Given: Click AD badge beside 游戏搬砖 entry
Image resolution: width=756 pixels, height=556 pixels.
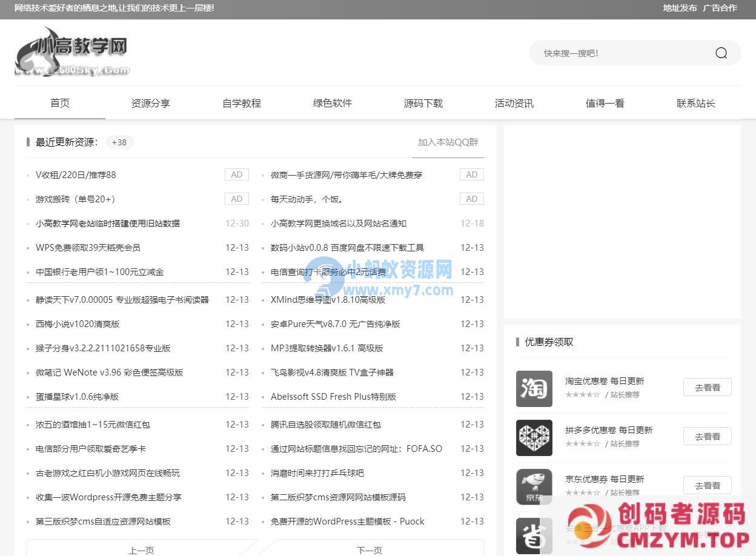Looking at the screenshot, I should point(237,199).
